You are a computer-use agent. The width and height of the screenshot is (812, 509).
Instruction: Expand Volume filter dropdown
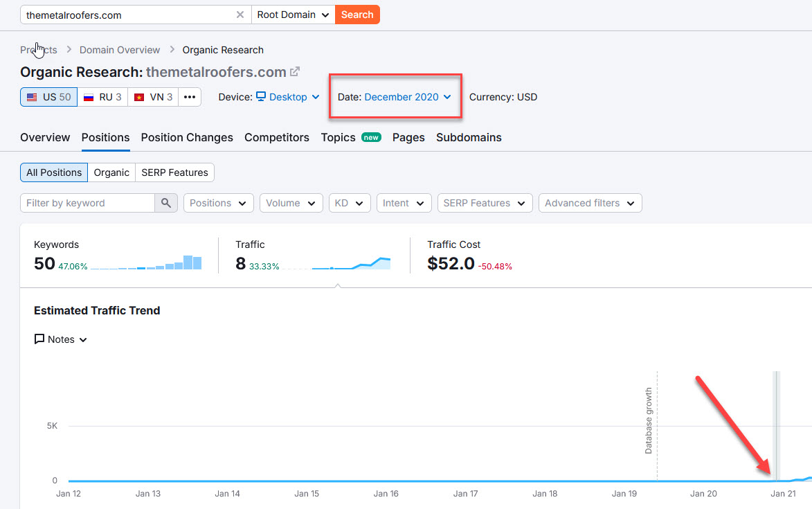tap(291, 203)
